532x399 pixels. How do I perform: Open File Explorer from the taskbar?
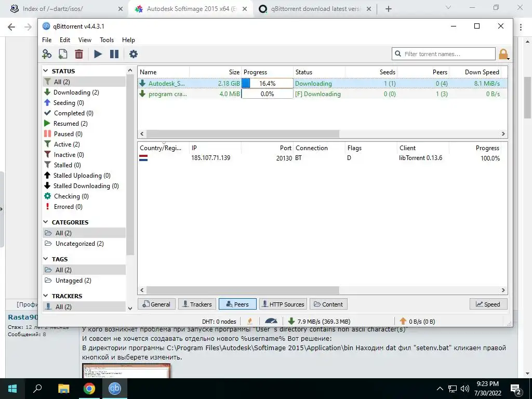click(x=63, y=389)
